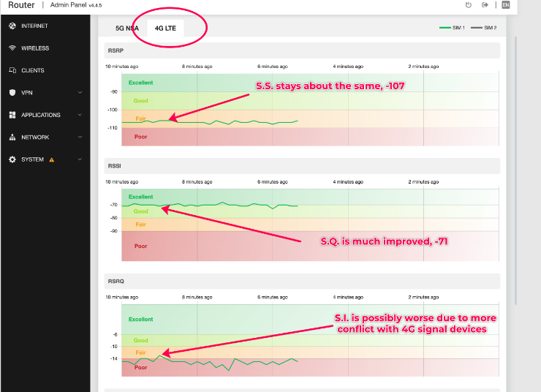Expand the Applications menu chevron
The height and width of the screenshot is (392, 541).
pyautogui.click(x=80, y=115)
